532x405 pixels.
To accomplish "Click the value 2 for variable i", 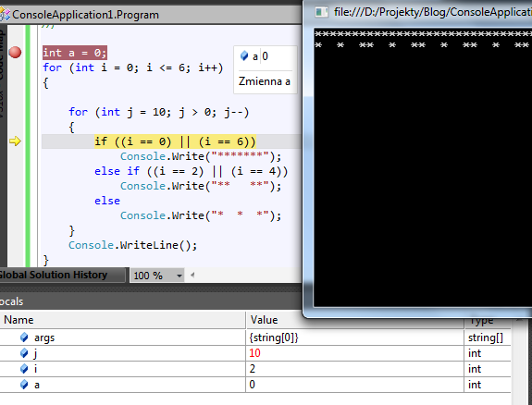I will 252,369.
